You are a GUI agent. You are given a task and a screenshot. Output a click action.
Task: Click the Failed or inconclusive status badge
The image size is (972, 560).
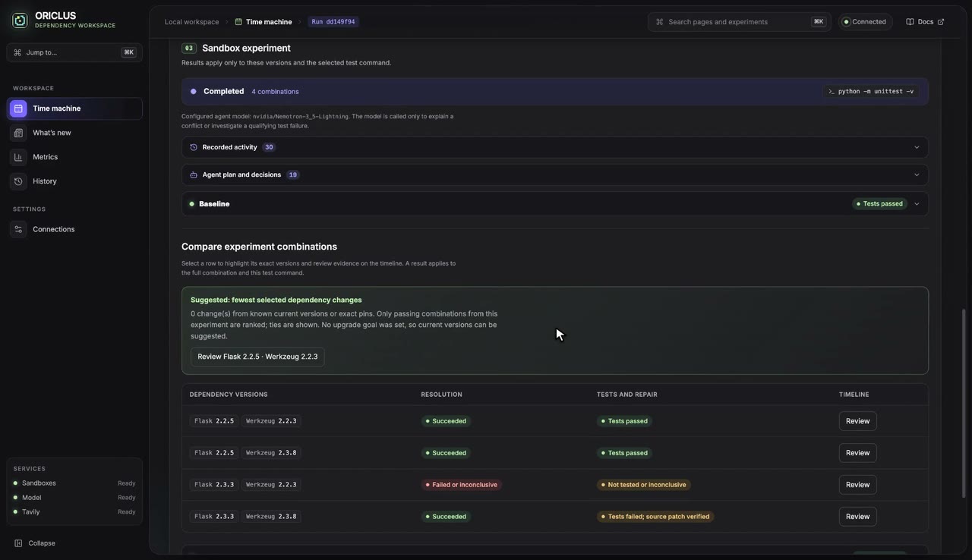click(x=461, y=485)
